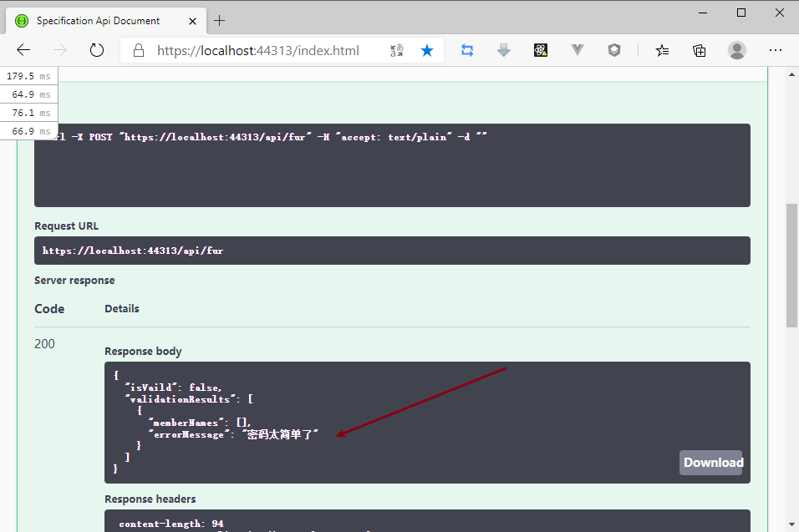This screenshot has width=799, height=532.
Task: Download the response body
Action: tap(710, 463)
